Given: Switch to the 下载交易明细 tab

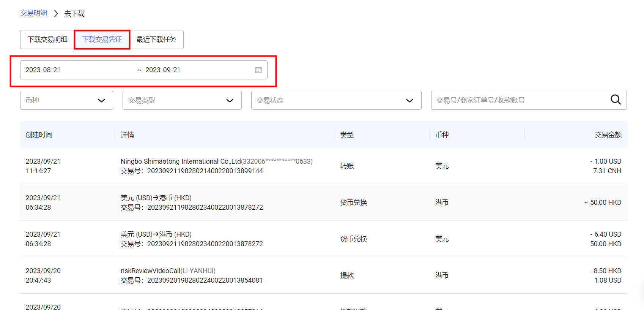Looking at the screenshot, I should [x=47, y=40].
